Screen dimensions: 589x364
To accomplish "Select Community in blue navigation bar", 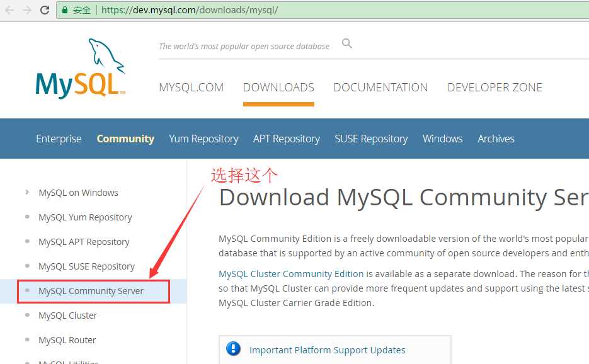I will (125, 139).
